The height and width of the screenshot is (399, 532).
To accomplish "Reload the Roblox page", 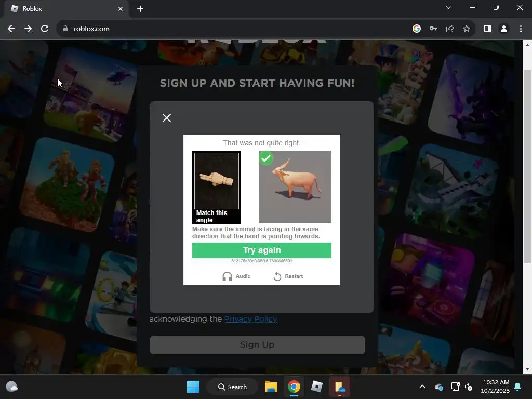I will point(45,29).
